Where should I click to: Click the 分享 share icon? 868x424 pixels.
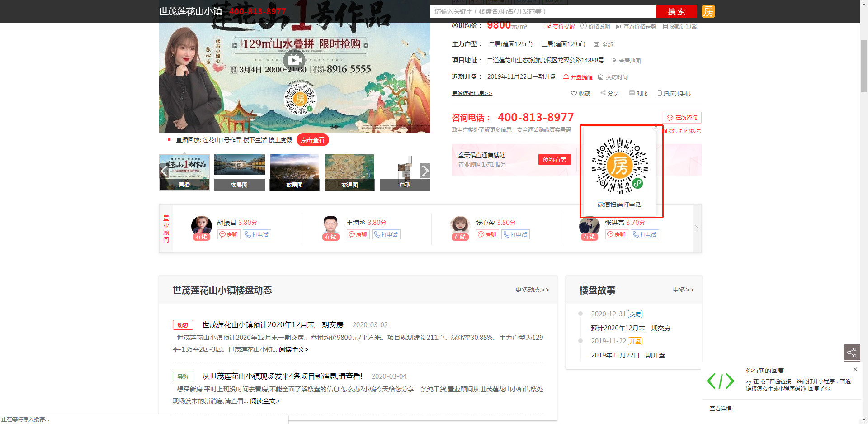pos(609,93)
